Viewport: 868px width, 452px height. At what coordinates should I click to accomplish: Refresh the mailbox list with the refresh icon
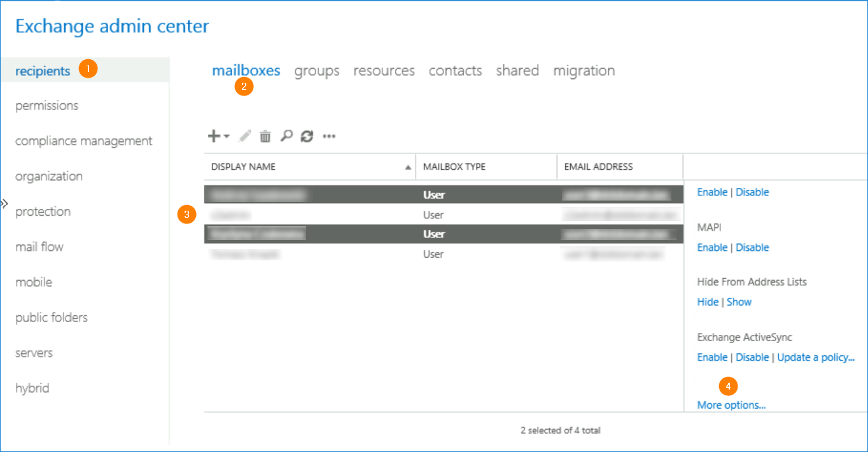(x=307, y=135)
